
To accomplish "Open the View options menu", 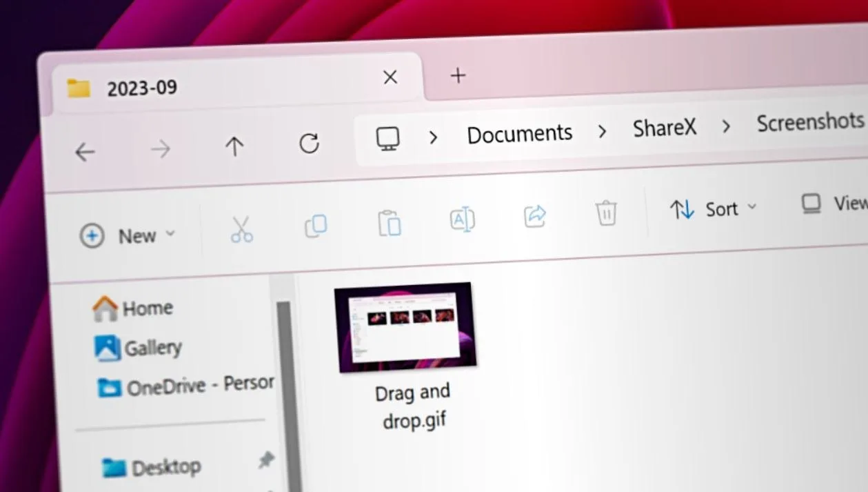I will coord(833,204).
